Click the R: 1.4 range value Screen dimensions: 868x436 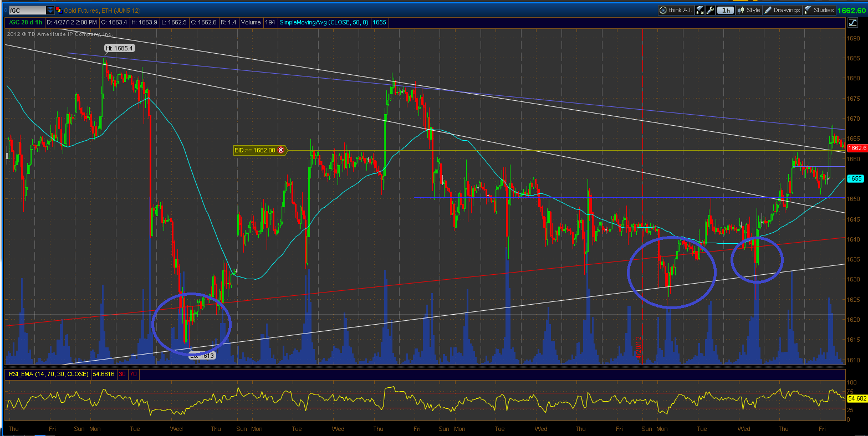click(x=228, y=22)
